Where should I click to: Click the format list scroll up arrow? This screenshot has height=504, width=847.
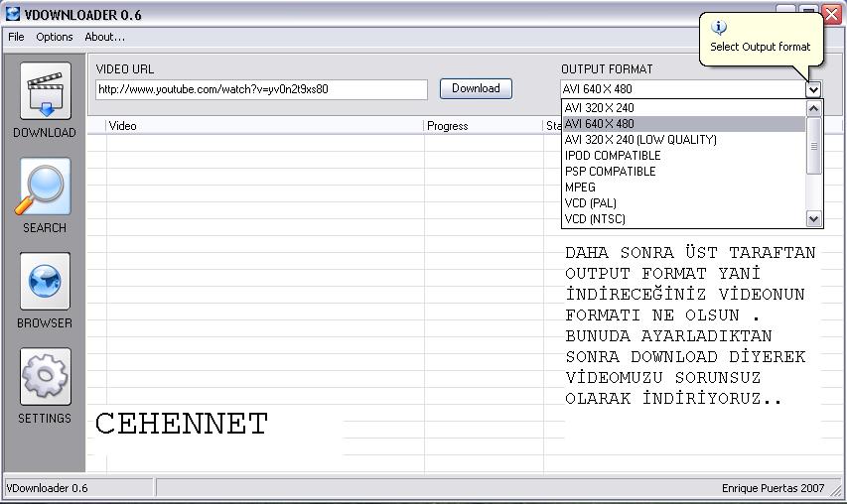click(813, 108)
